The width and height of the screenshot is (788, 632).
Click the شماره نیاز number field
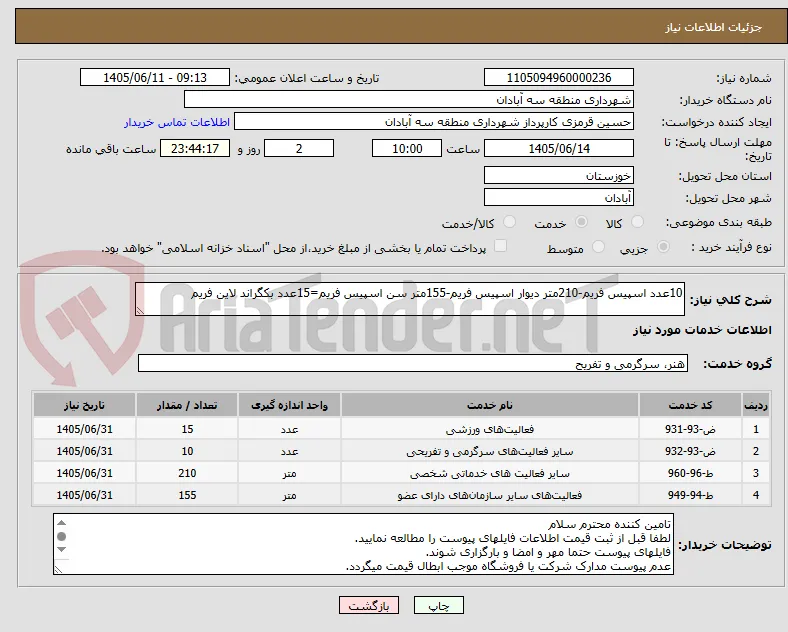tap(558, 77)
